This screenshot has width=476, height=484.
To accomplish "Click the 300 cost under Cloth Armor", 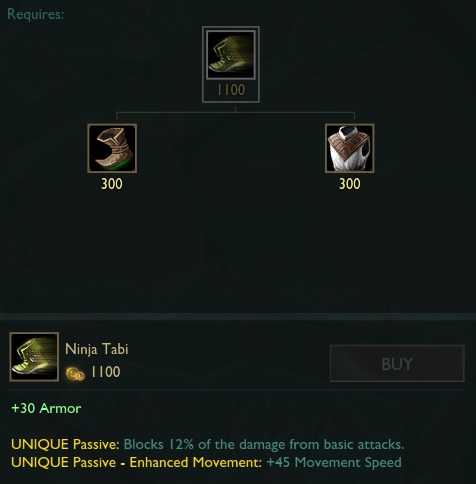I will click(350, 184).
